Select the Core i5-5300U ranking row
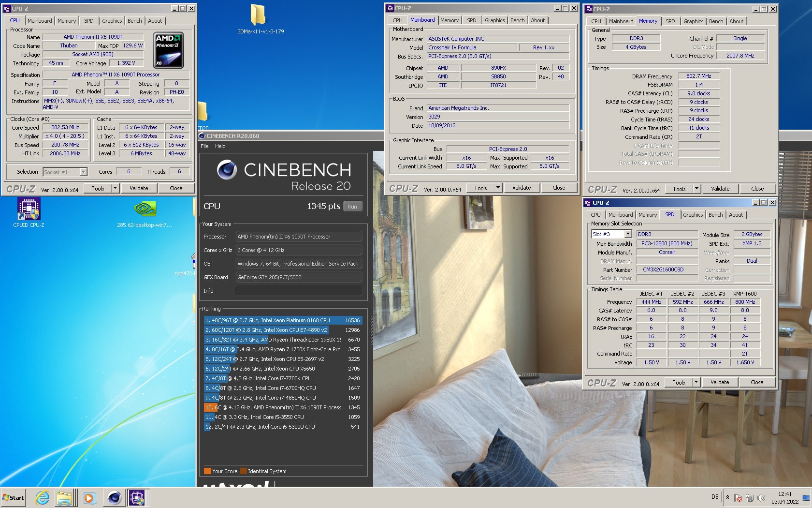This screenshot has height=508, width=812. [x=283, y=427]
